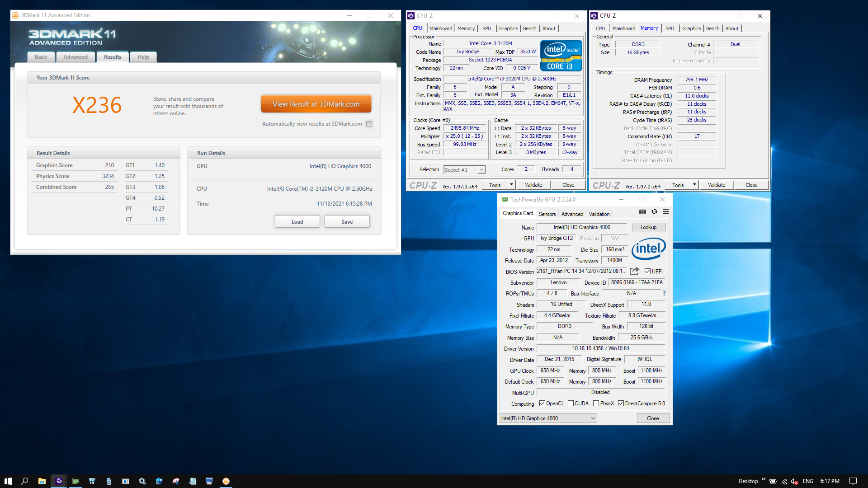The height and width of the screenshot is (488, 868).
Task: Click the Tools button in CPU-Z memory window
Action: point(678,185)
